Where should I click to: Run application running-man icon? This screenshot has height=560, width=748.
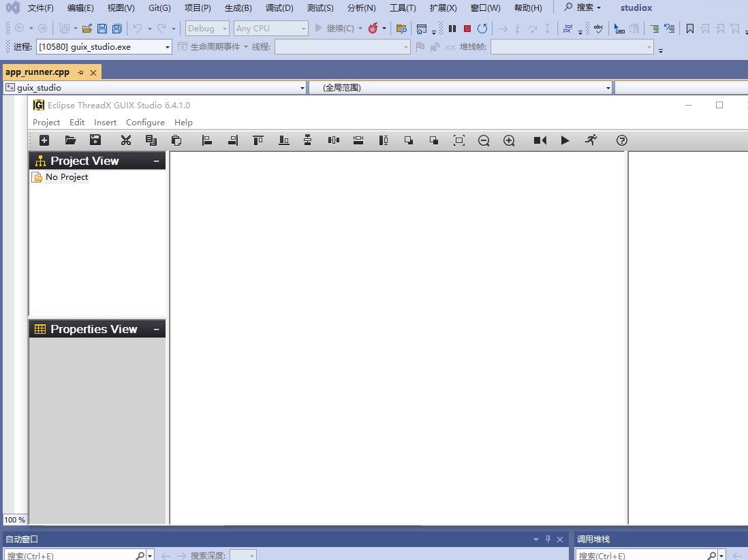(x=591, y=140)
